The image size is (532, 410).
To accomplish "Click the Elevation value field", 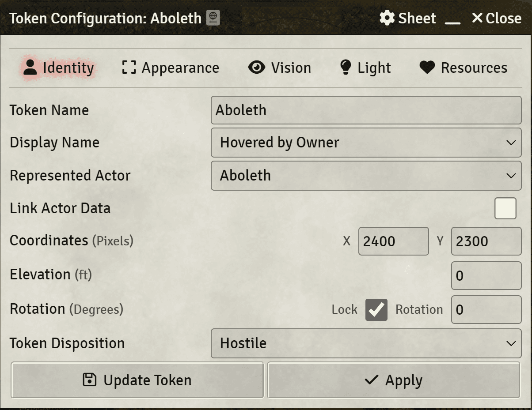I will [x=486, y=276].
